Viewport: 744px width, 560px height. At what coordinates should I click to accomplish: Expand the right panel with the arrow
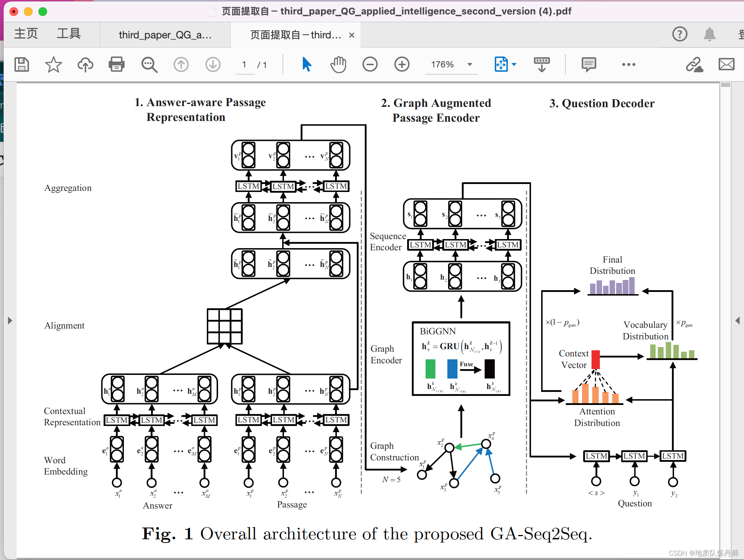(x=737, y=321)
